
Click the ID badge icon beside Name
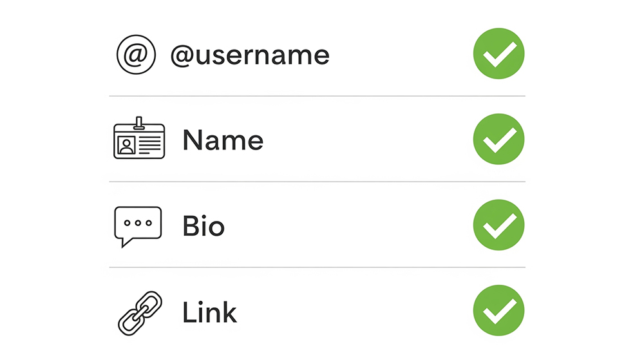point(139,140)
